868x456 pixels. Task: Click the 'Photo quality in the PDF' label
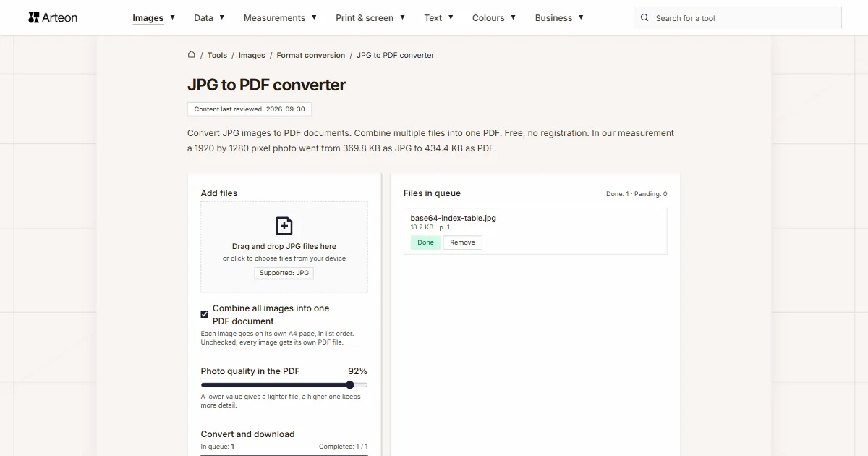[250, 371]
